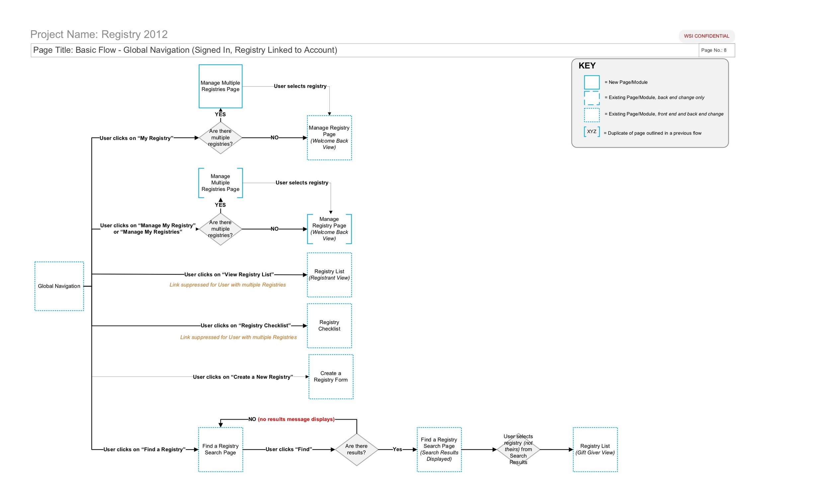Screen dimensions: 830x504
Task: Click label "User clicks on "Manage My Registry""
Action: 147,229
